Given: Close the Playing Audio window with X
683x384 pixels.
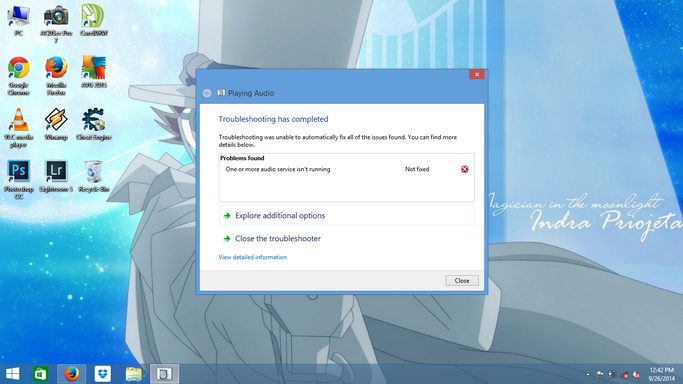Looking at the screenshot, I should tap(477, 74).
